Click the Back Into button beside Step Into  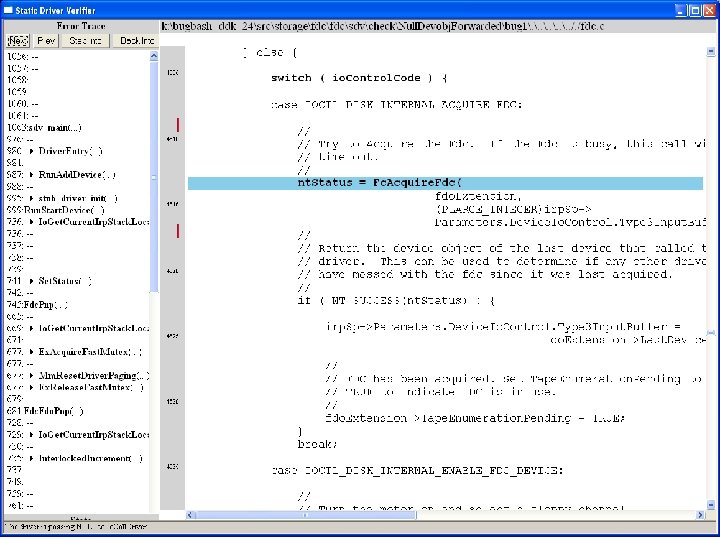point(136,40)
